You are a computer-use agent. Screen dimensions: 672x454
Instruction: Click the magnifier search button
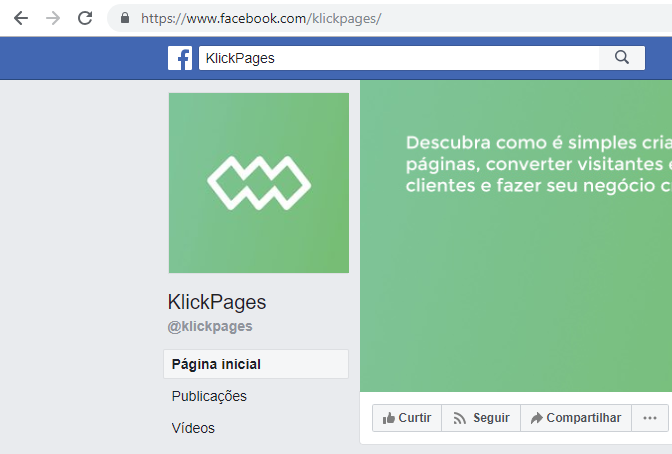[x=622, y=58]
